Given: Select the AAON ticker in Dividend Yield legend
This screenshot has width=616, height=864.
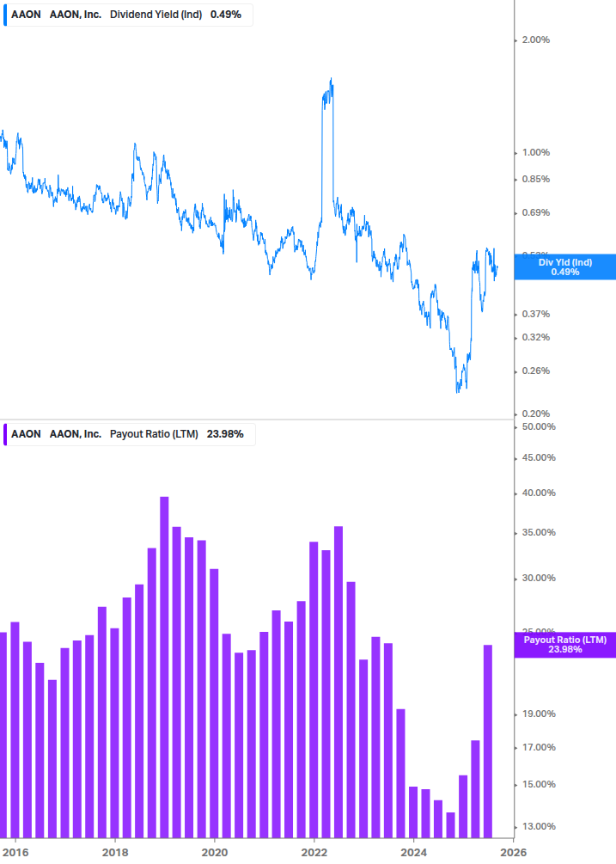Looking at the screenshot, I should click(x=26, y=15).
